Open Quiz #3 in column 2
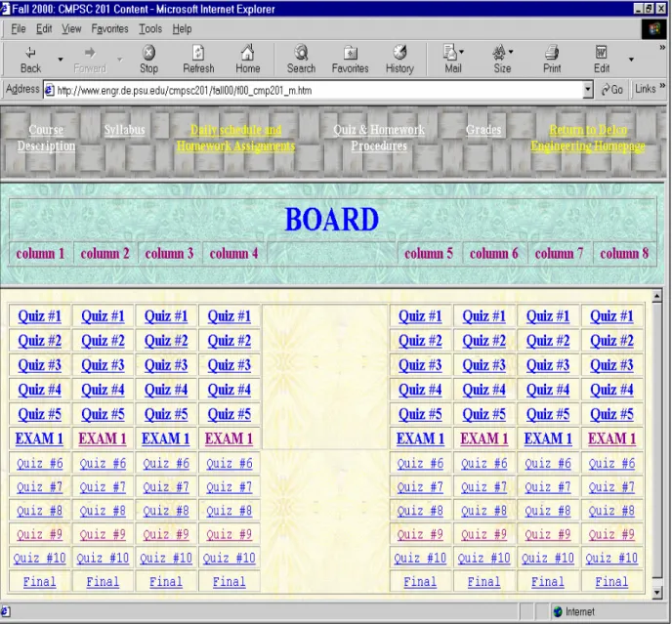The image size is (672, 624). tap(103, 365)
